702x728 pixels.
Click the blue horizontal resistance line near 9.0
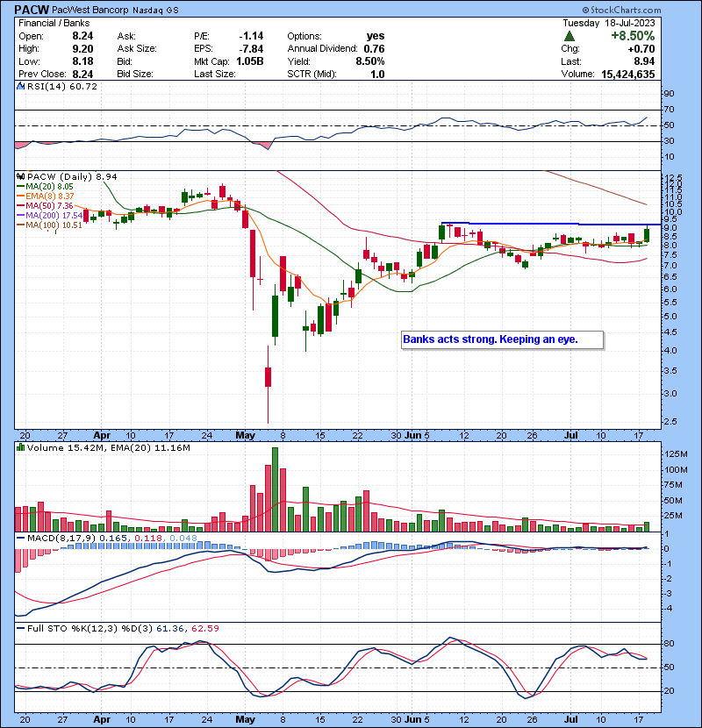point(550,224)
